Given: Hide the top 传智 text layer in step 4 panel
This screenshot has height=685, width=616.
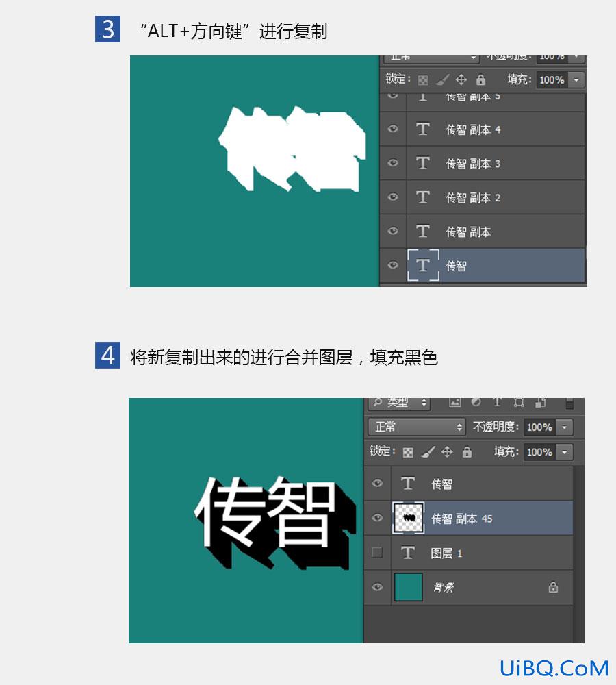Looking at the screenshot, I should [x=378, y=483].
